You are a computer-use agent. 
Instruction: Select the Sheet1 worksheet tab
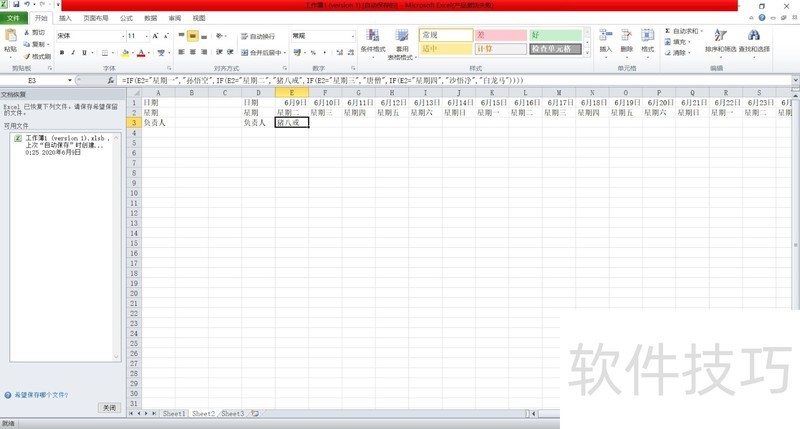[x=174, y=413]
